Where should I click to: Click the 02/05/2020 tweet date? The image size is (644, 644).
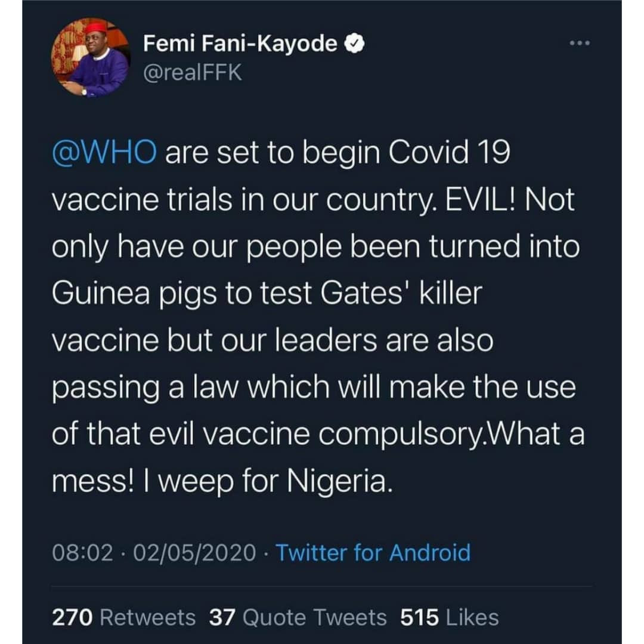pyautogui.click(x=195, y=552)
